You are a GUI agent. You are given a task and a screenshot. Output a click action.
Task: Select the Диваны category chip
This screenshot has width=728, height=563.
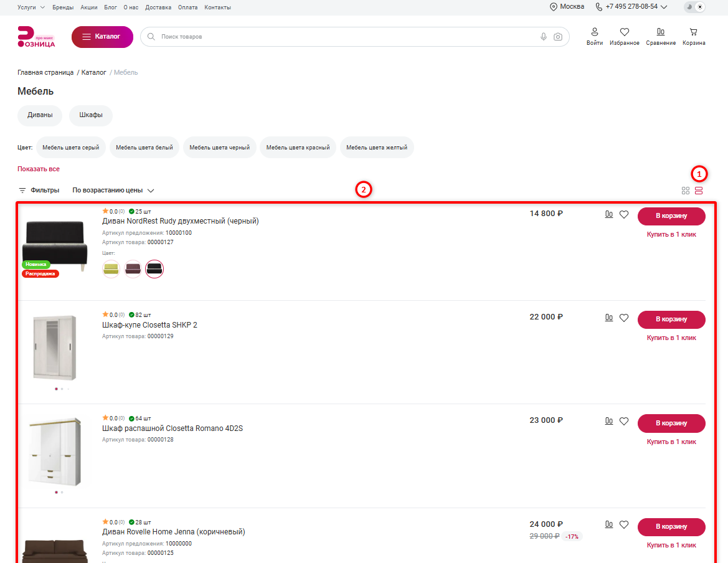[40, 115]
